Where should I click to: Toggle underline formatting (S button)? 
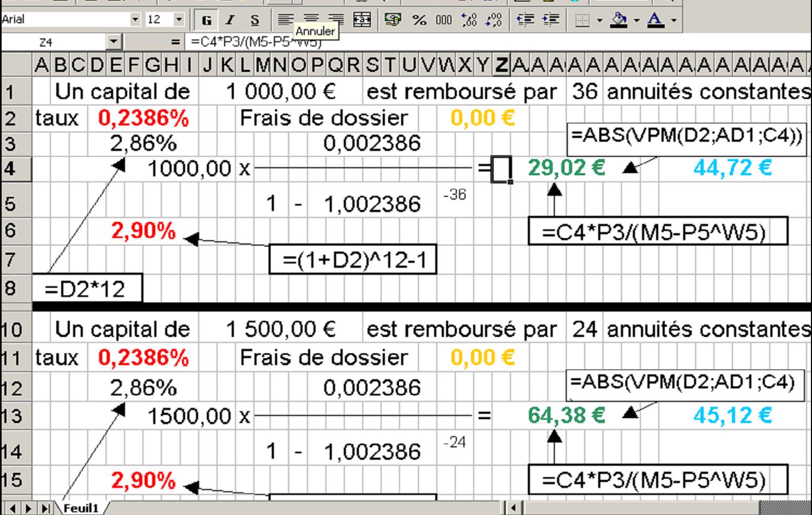[x=255, y=21]
